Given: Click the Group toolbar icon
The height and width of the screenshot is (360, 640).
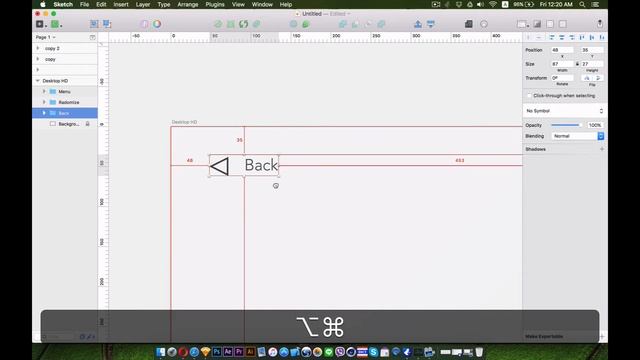Looking at the screenshot, I should click(x=94, y=24).
